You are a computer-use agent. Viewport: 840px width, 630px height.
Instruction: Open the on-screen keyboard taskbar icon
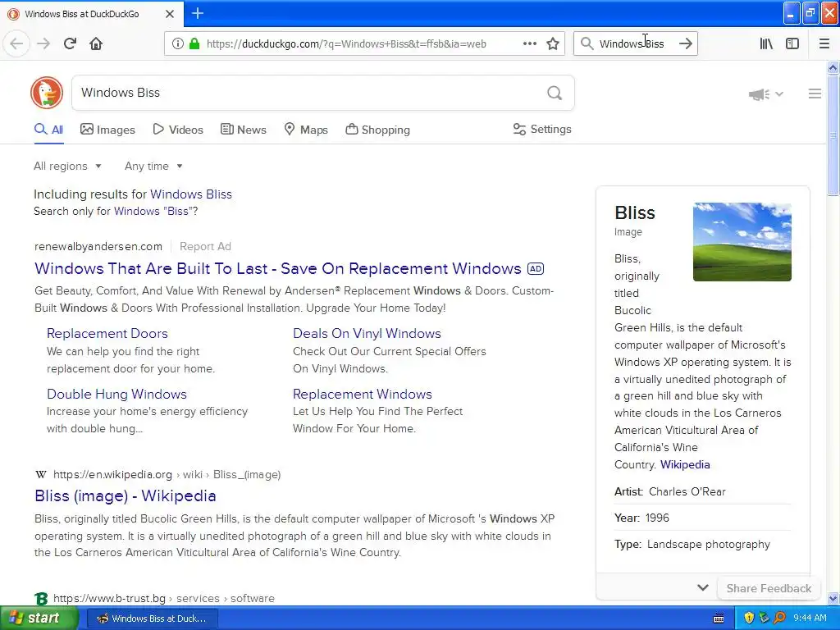point(719,619)
